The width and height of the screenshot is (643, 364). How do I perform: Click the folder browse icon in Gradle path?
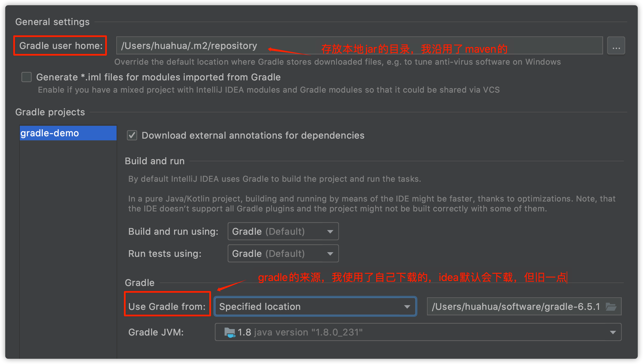click(x=611, y=307)
